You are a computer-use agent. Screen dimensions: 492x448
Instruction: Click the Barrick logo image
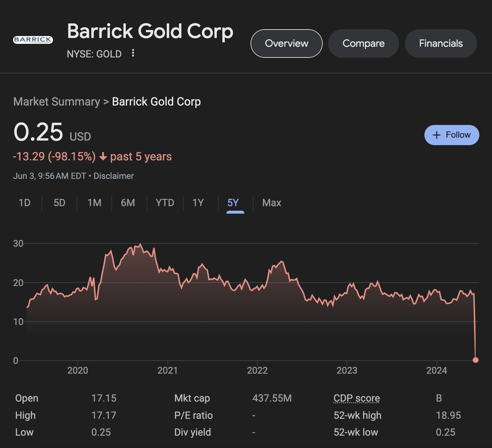tap(33, 40)
